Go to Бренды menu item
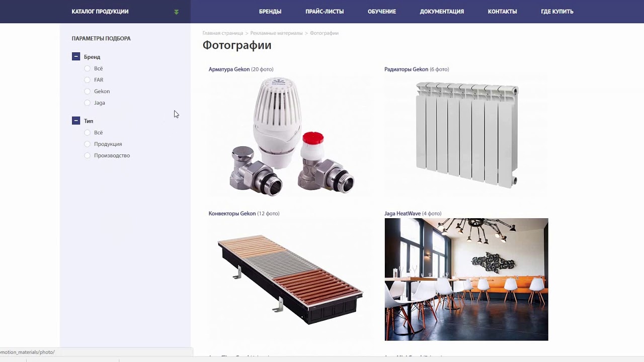 tap(270, 12)
